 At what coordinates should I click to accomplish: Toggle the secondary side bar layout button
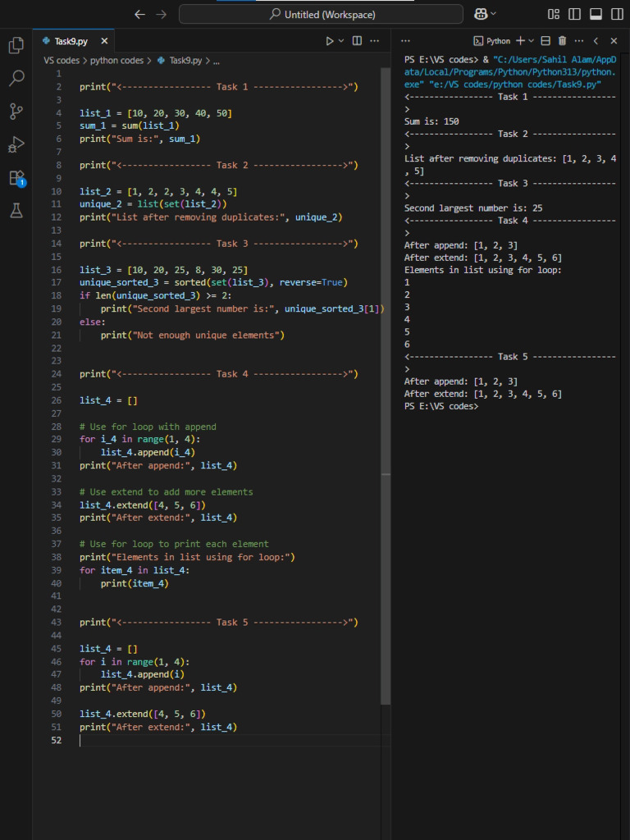coord(615,15)
